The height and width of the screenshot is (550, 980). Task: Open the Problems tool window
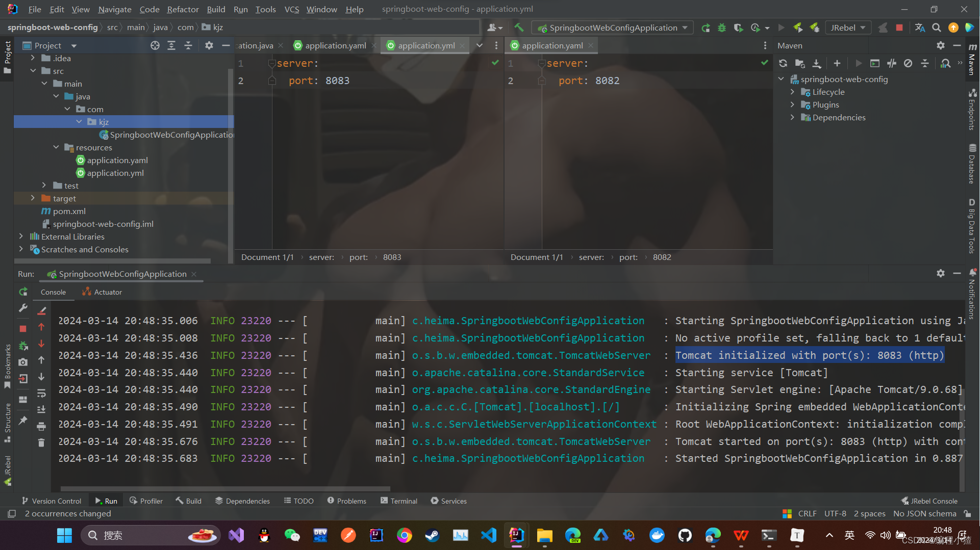tap(346, 501)
